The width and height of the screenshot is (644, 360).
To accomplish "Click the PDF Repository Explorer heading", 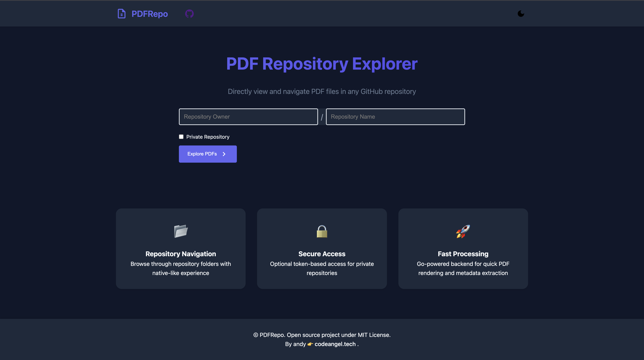I will tap(322, 64).
